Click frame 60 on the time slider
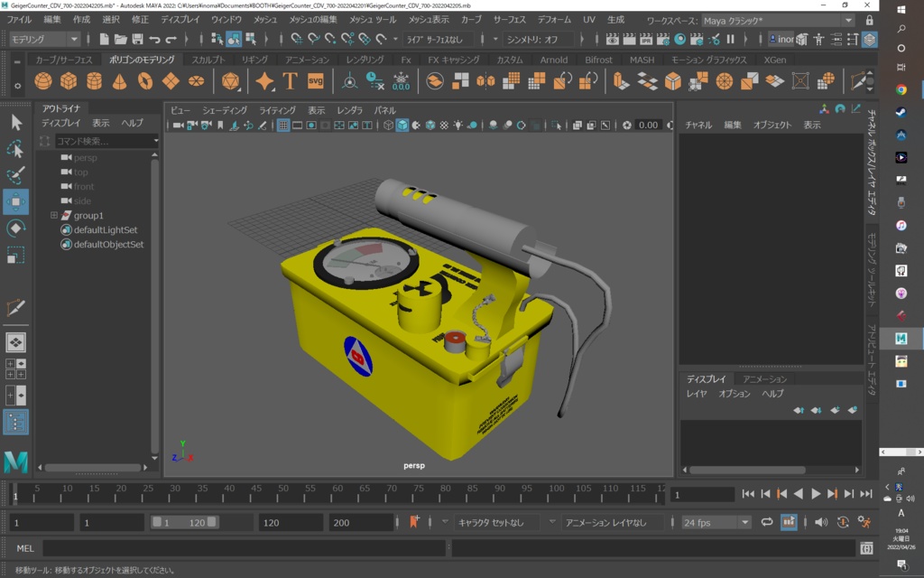 tap(332, 493)
